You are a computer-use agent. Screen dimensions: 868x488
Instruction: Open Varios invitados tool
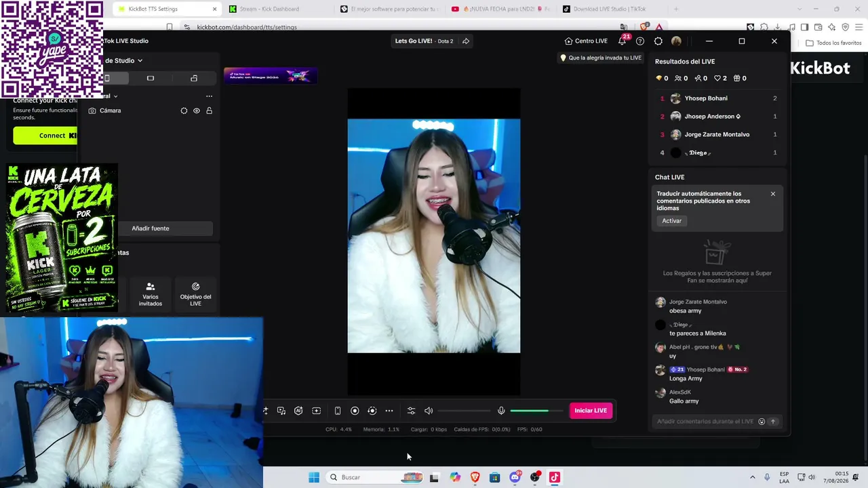click(x=151, y=295)
